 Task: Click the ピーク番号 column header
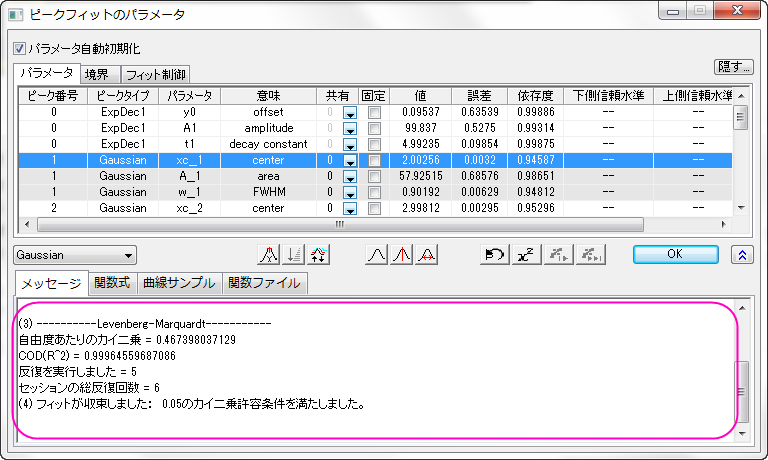click(x=53, y=96)
